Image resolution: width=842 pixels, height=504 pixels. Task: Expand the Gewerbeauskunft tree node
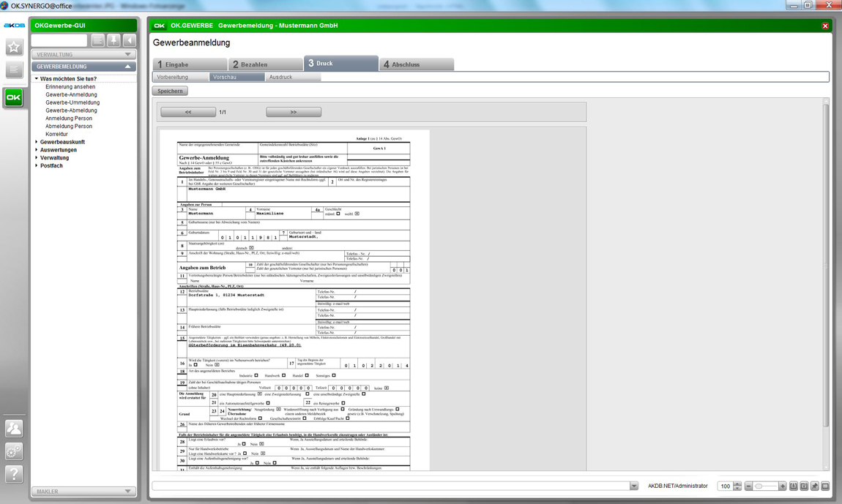[37, 142]
